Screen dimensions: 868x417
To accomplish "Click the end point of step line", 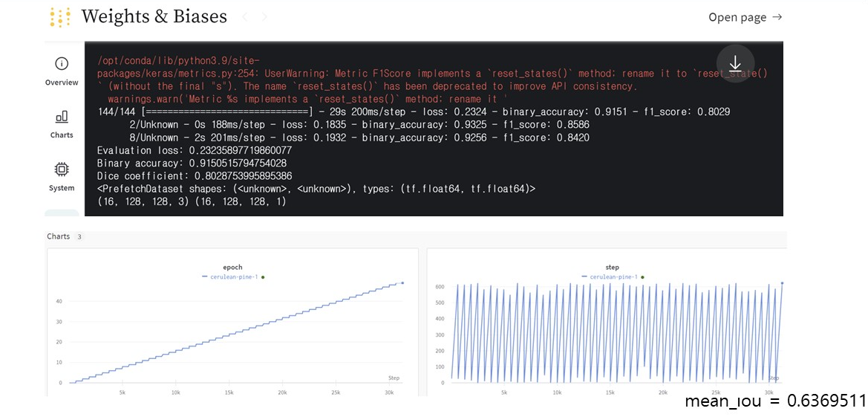I will tap(782, 282).
